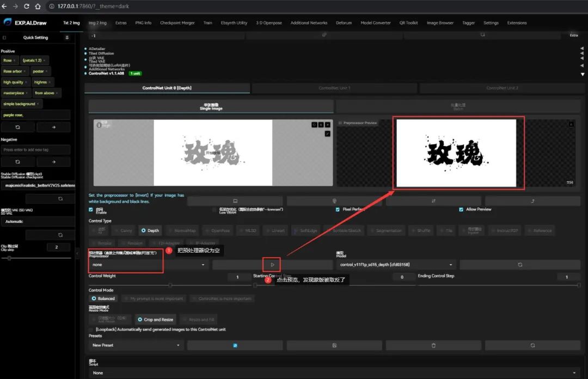Click refresh icon under Positive prompt tags
This screenshot has width=588, height=379.
(17, 127)
